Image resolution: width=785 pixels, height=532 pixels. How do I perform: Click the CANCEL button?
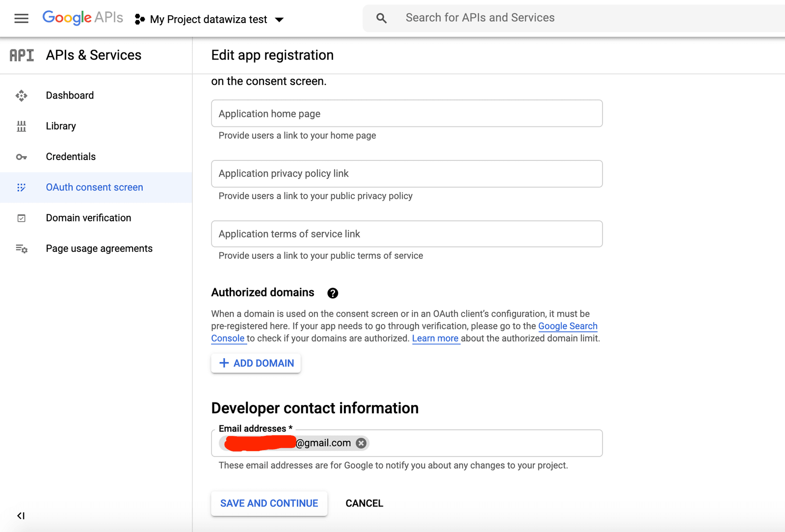(x=365, y=504)
